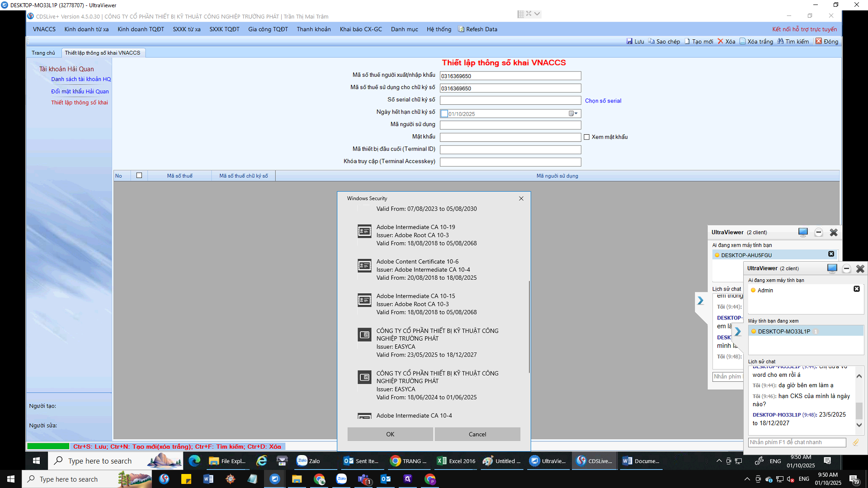Click the Tìm kiếm search binoculars icon
868x488 pixels.
781,41
